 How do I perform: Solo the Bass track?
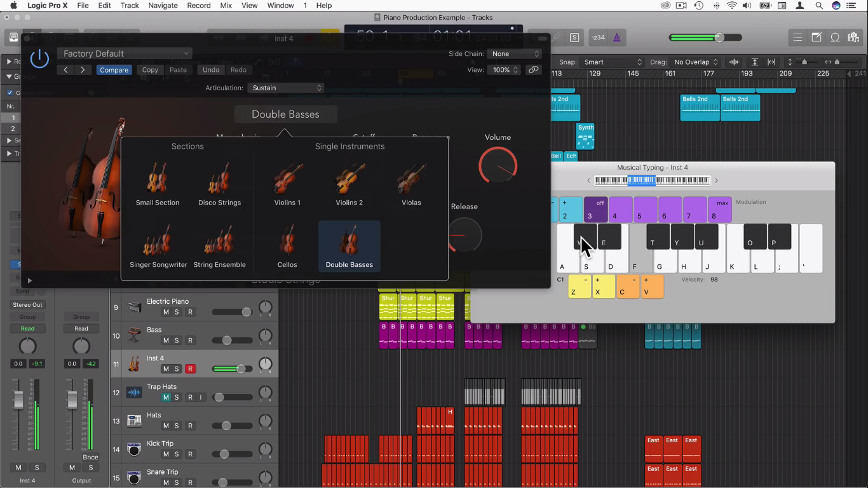177,341
